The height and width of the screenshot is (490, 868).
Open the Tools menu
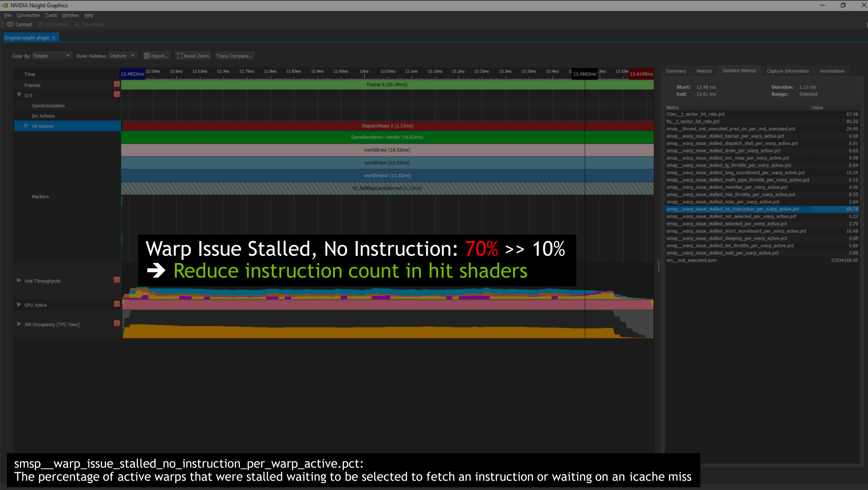pos(51,15)
